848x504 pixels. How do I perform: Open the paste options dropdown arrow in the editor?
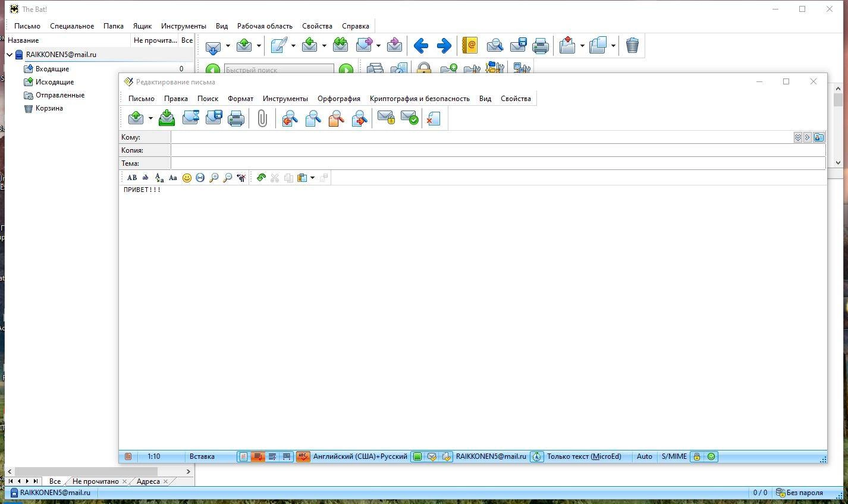tap(312, 178)
